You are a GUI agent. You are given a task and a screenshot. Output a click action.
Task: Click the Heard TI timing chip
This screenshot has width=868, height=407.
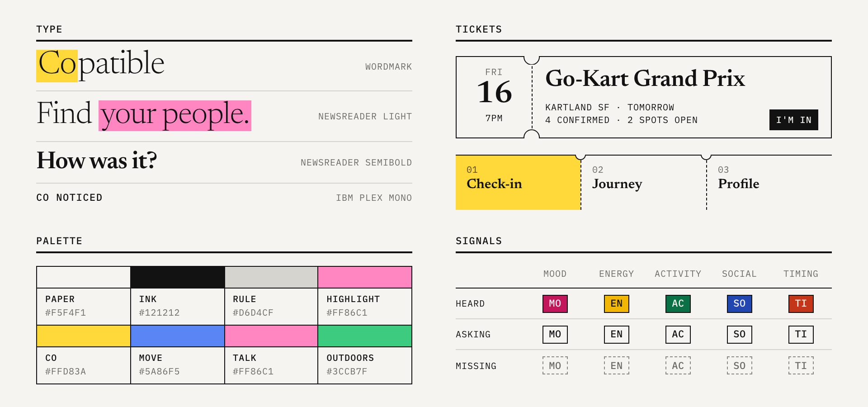pyautogui.click(x=801, y=303)
